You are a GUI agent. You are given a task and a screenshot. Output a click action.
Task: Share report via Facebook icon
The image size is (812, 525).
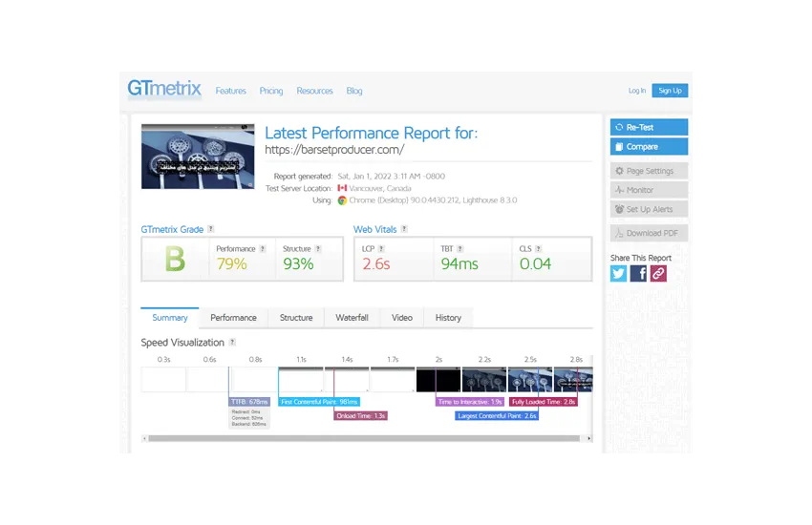[639, 274]
